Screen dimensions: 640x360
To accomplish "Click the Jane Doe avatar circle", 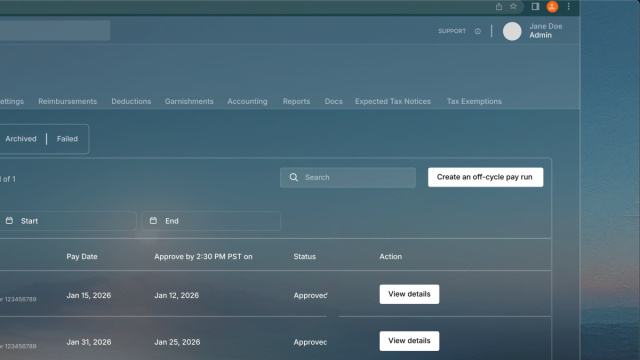I will point(512,31).
